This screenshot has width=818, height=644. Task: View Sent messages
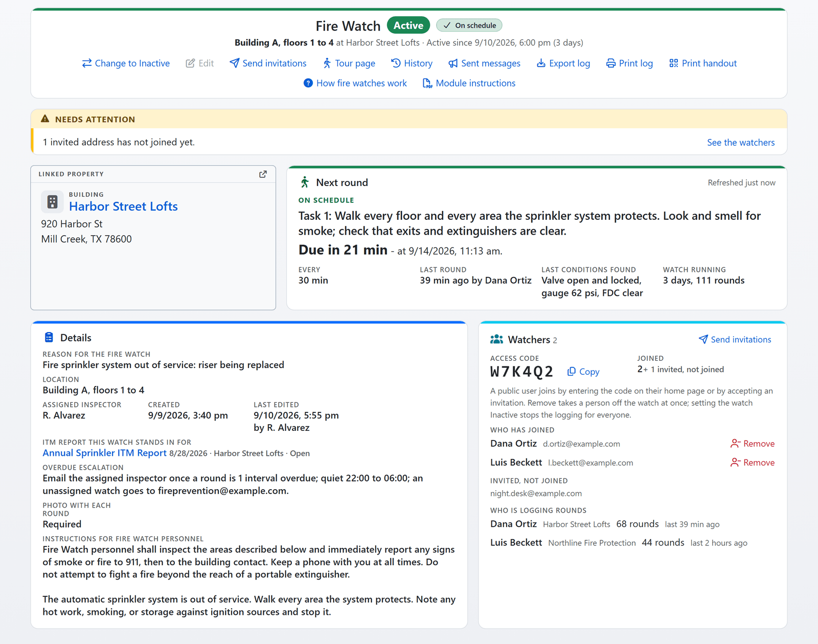pos(485,63)
